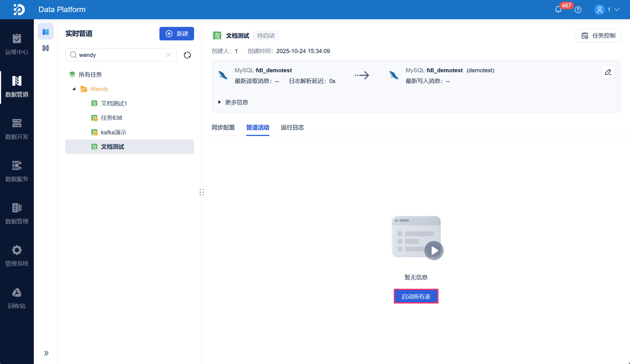630x364 pixels.
Task: Open 数据服务 sidebar section
Action: [x=17, y=171]
